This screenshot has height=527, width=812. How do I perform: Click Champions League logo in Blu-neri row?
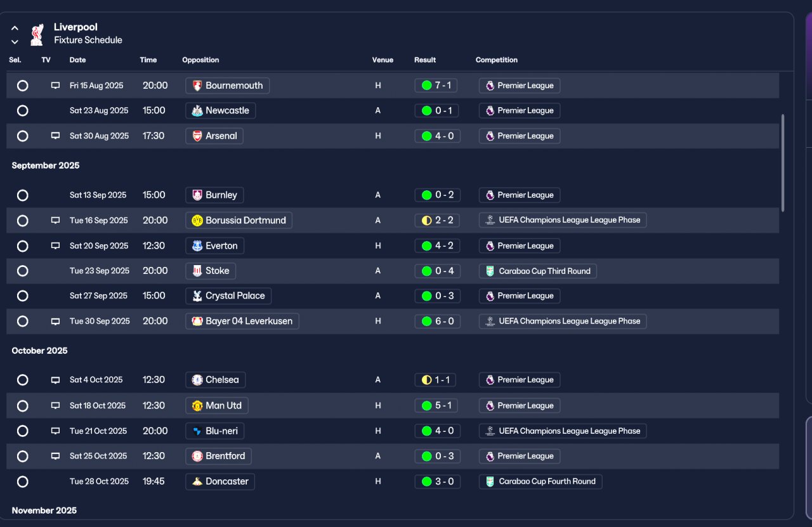pos(490,431)
